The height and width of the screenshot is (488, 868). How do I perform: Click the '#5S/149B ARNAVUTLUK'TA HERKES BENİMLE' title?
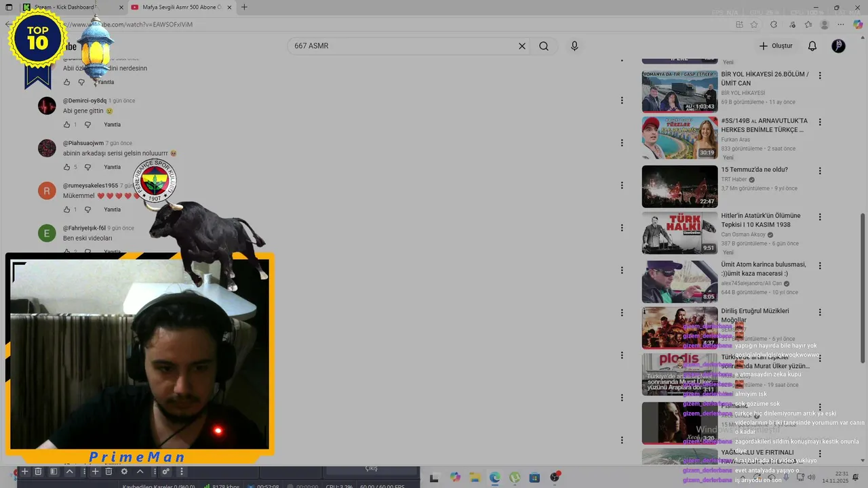tap(764, 125)
